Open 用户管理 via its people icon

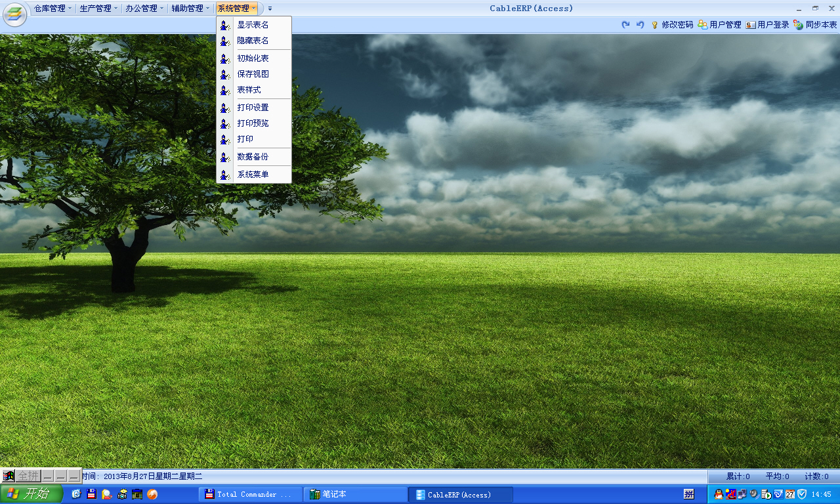703,25
